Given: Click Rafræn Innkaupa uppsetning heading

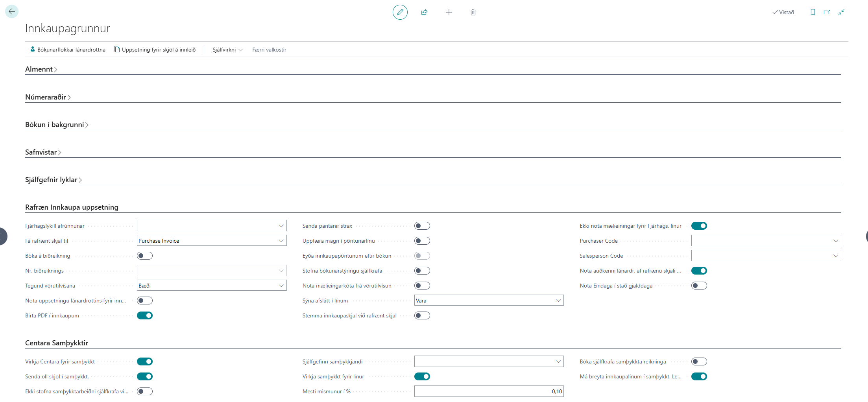Looking at the screenshot, I should (x=72, y=207).
